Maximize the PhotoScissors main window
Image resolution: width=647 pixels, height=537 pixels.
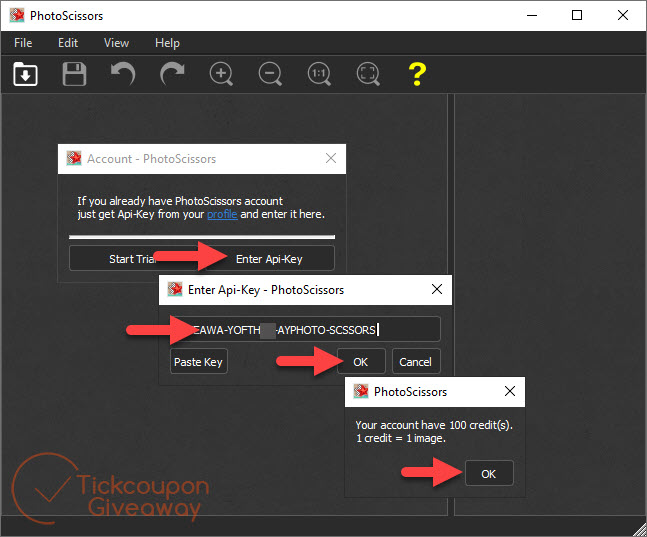pyautogui.click(x=577, y=15)
